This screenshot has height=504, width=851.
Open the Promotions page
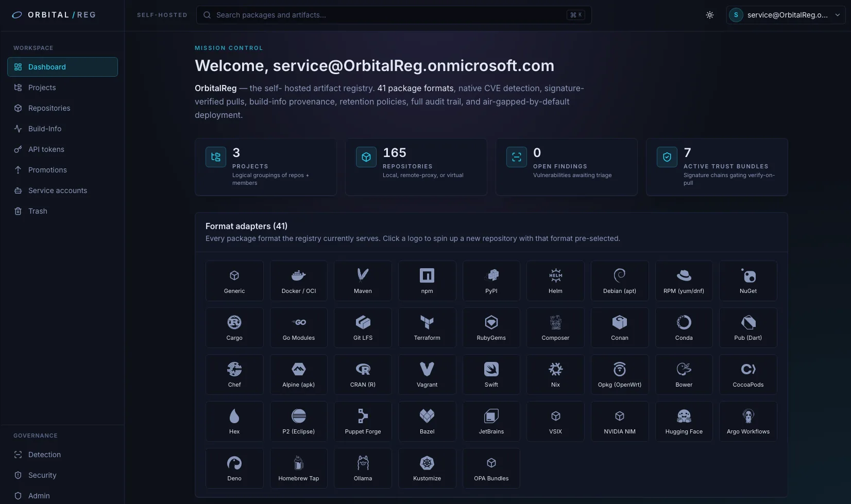click(62, 170)
